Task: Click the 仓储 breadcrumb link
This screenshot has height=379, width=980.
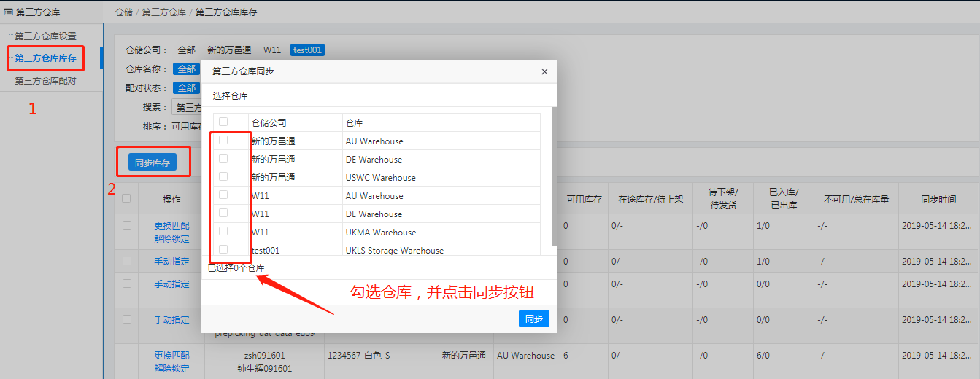Action: pyautogui.click(x=125, y=12)
